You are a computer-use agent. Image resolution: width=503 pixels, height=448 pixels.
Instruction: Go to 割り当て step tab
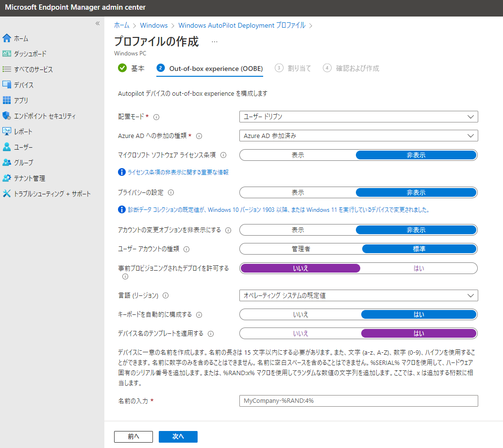coord(293,68)
